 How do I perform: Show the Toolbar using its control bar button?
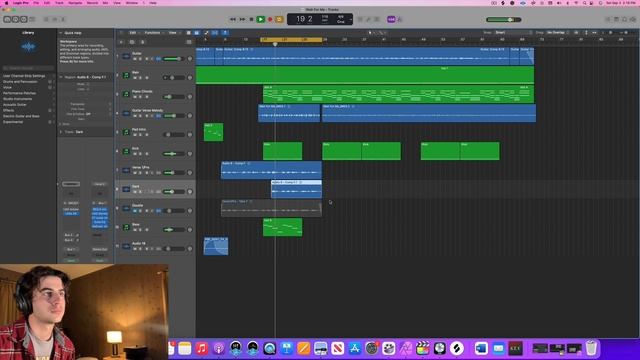(32, 19)
